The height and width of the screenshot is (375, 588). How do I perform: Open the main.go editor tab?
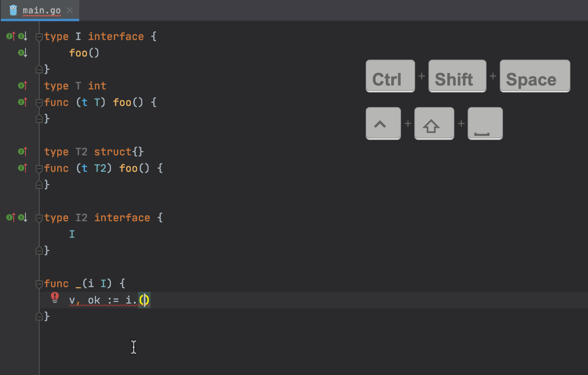coord(40,10)
